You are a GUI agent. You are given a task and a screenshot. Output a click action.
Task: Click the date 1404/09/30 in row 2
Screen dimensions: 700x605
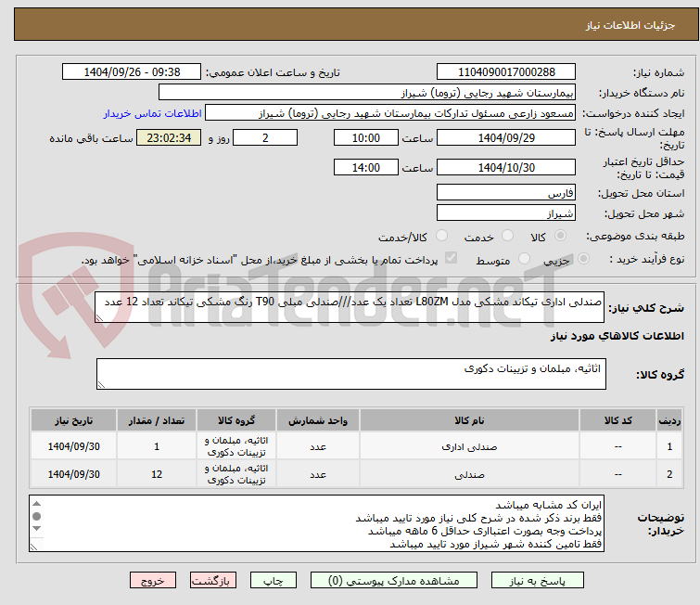[x=73, y=474]
